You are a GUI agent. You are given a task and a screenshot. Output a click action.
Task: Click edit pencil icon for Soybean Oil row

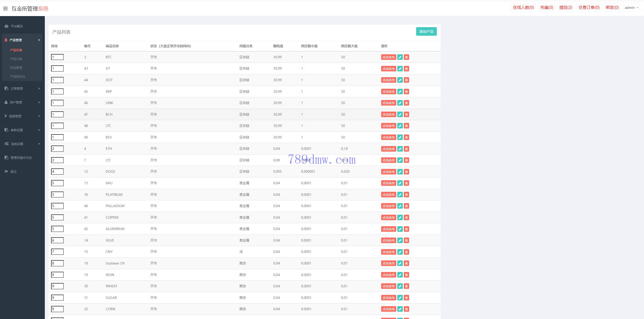click(400, 263)
